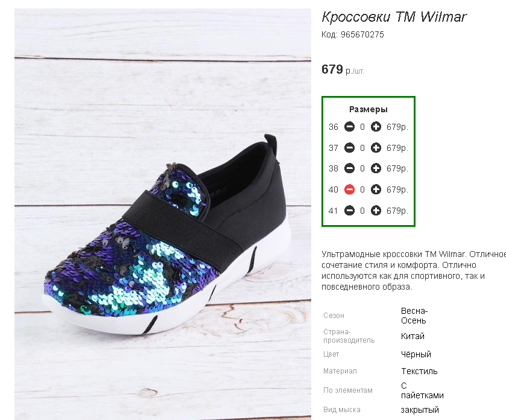The image size is (506, 420).
Task: Click minus icon for size 38
Action: (349, 168)
